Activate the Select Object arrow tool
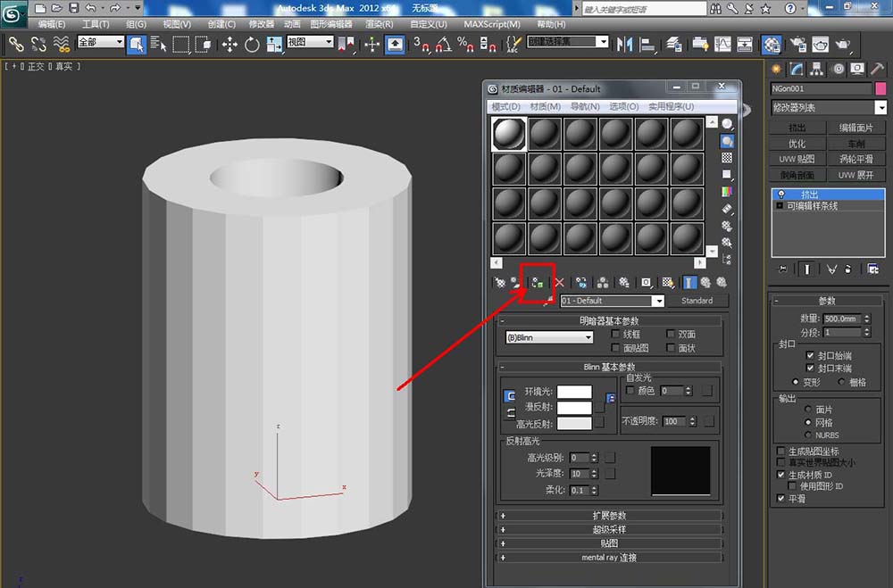The image size is (893, 588). click(x=137, y=45)
